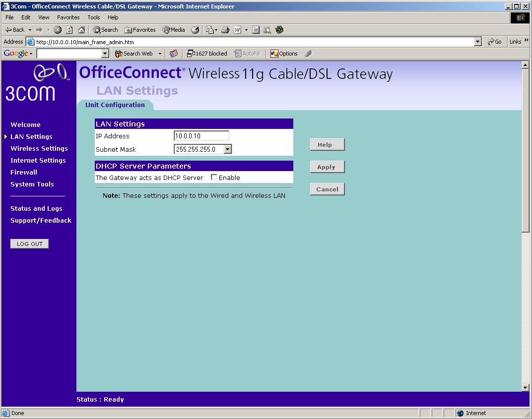
Task: Go to the Home page icon
Action: point(81,30)
